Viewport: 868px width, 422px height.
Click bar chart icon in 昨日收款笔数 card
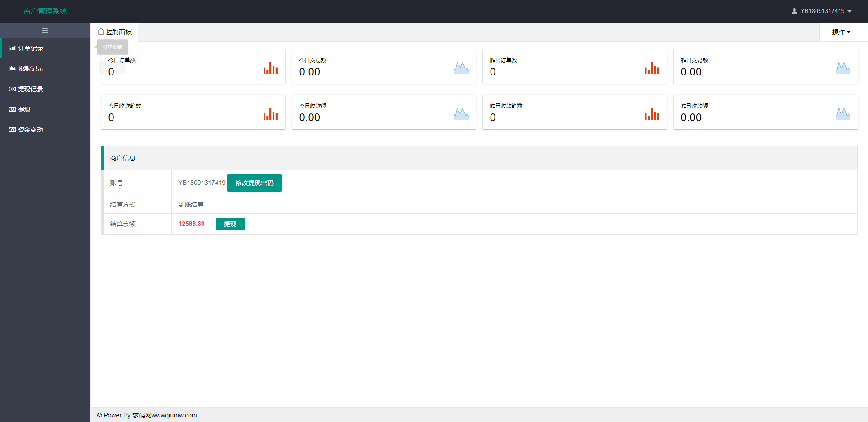click(x=652, y=114)
